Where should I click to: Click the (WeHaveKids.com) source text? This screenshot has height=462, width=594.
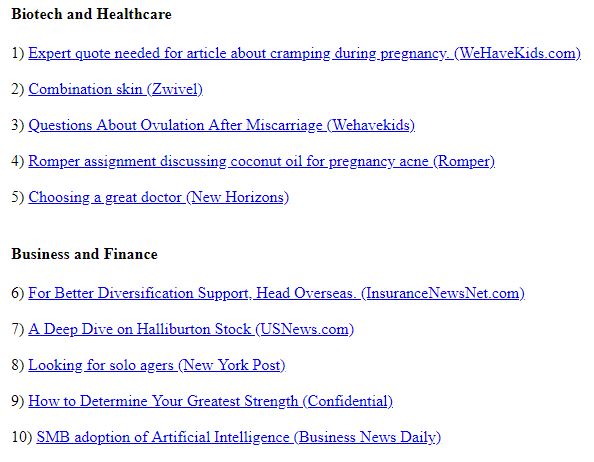pyautogui.click(x=517, y=53)
